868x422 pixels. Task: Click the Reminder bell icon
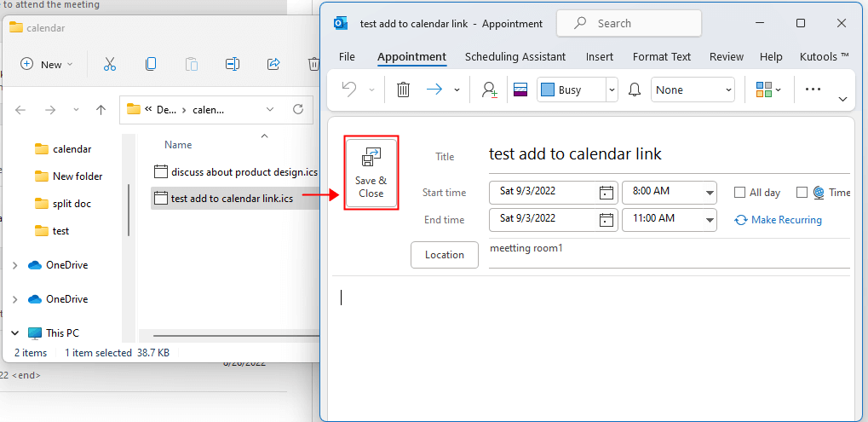[635, 90]
